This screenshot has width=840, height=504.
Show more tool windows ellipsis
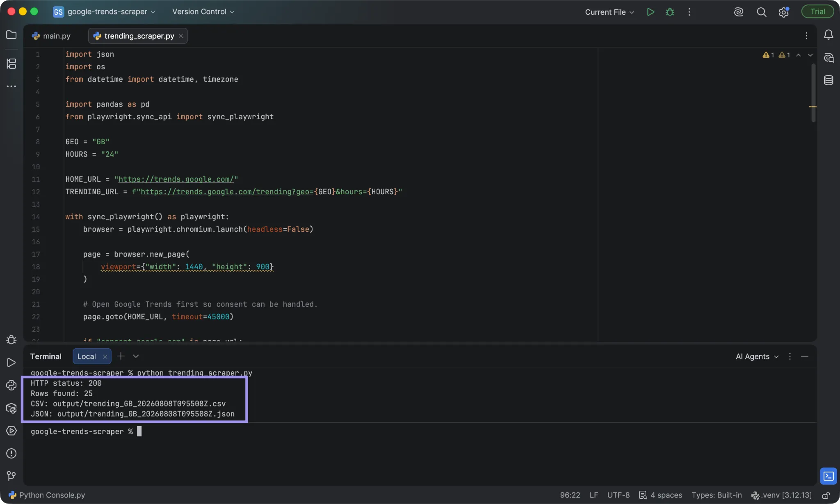(x=11, y=86)
